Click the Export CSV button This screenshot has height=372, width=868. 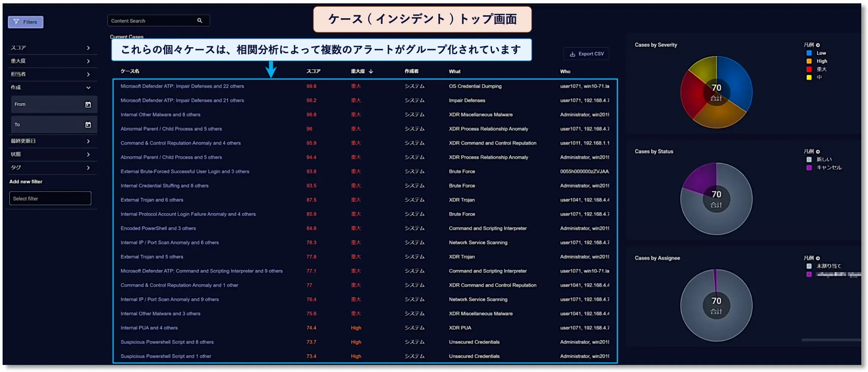587,54
